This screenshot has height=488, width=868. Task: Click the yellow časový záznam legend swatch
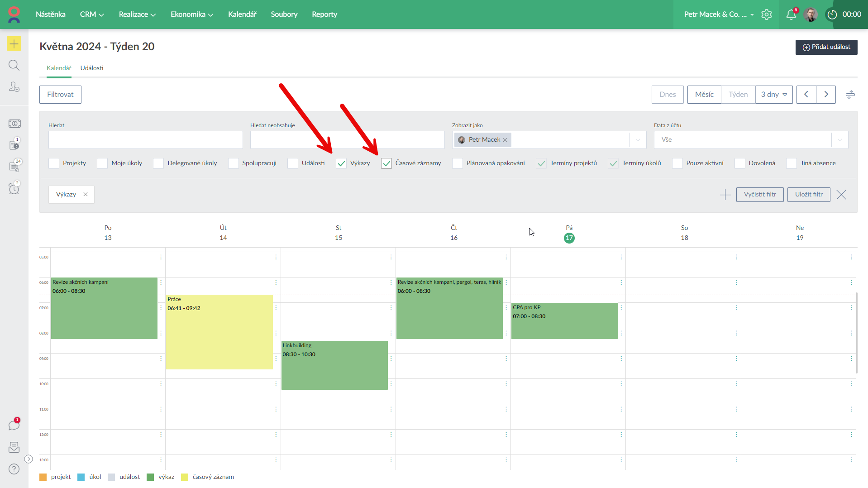[185, 477]
